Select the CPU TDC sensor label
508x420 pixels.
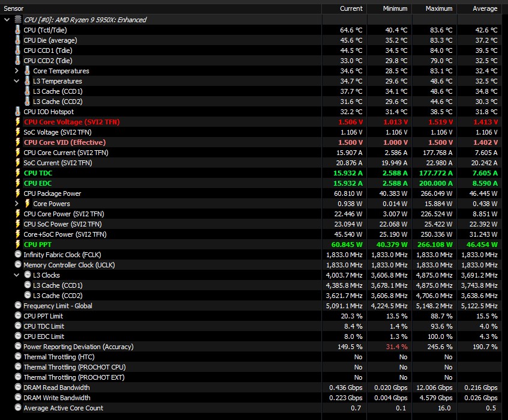[x=38, y=173]
